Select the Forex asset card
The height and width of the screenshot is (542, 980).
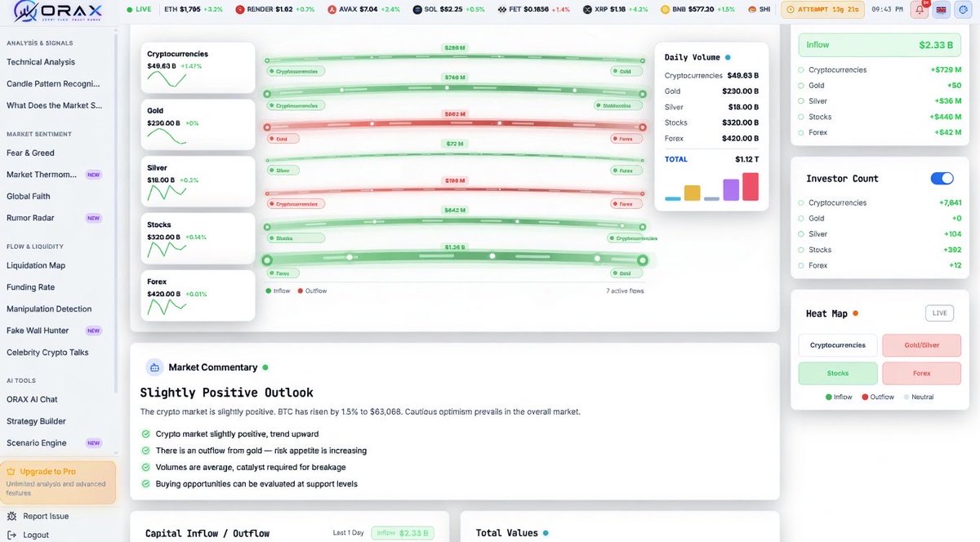point(198,296)
